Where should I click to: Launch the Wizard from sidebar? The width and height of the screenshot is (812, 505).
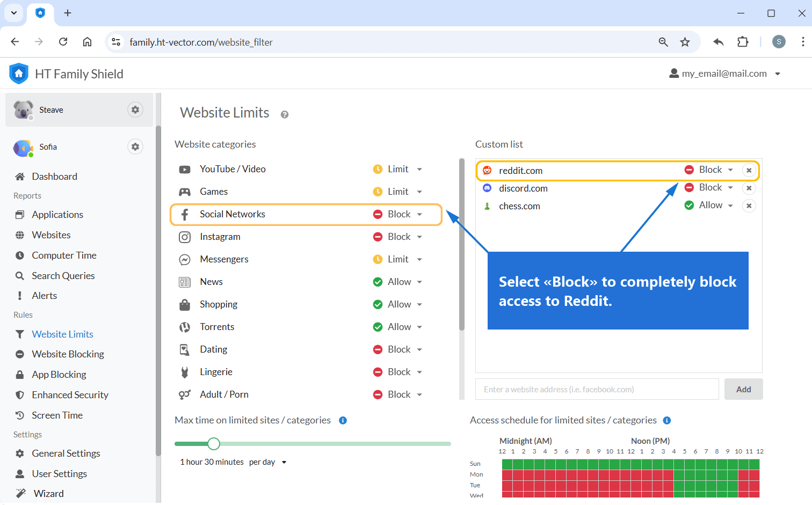tap(48, 494)
